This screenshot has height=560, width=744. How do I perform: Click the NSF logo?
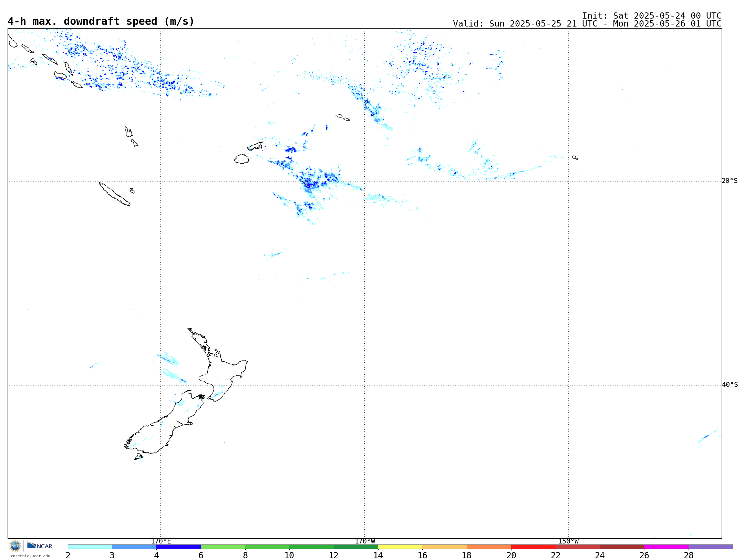tap(15, 546)
